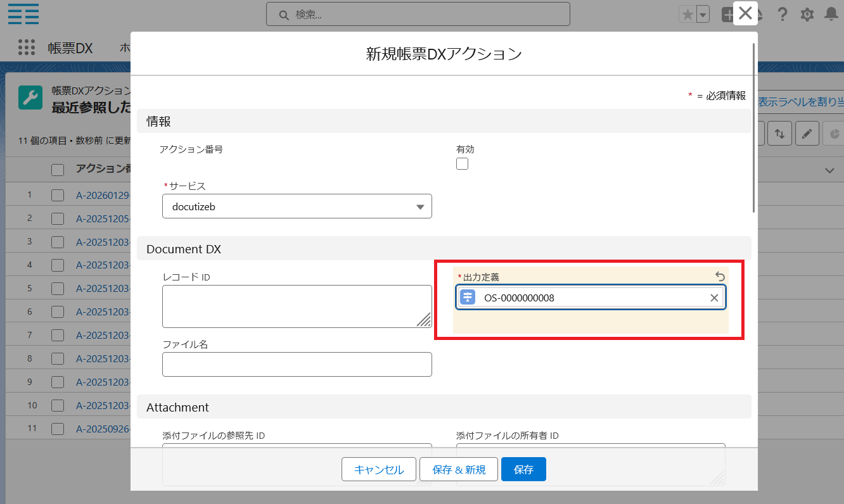Click the キャンセル button

(x=378, y=469)
